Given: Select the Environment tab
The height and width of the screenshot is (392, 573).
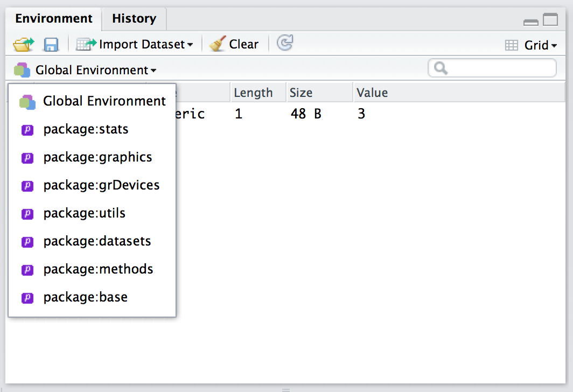Looking at the screenshot, I should click(x=53, y=19).
